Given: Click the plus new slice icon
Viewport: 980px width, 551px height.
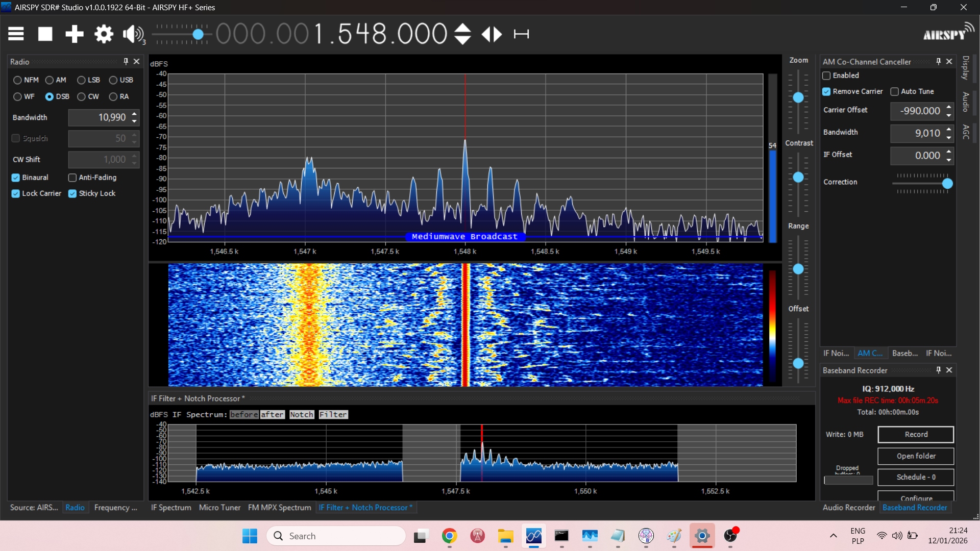Looking at the screenshot, I should tap(74, 34).
